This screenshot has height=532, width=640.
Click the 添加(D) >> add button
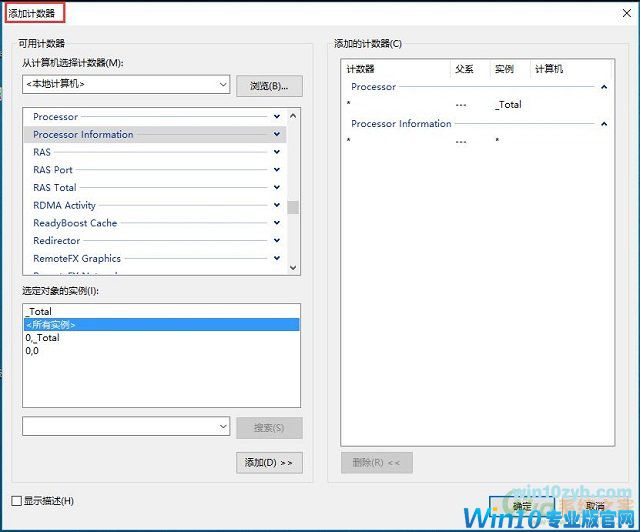(x=269, y=463)
